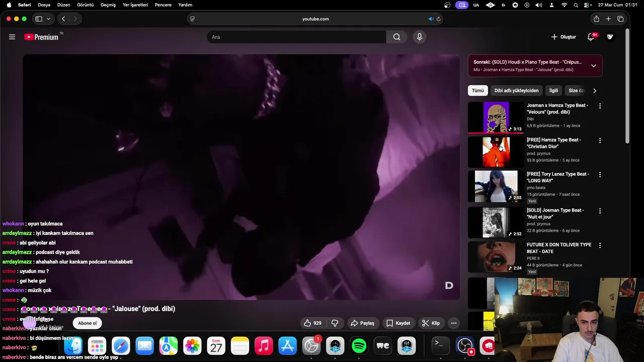Click the page's vertical scrollbar

coord(627,85)
